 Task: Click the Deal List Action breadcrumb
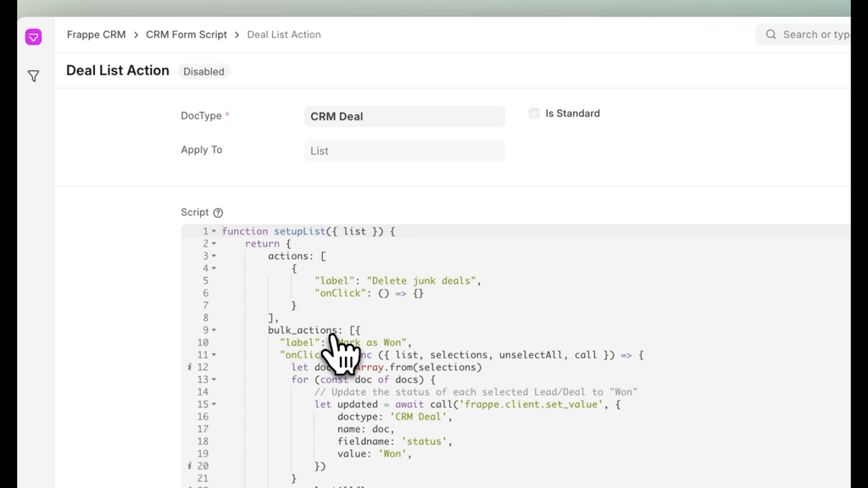(284, 35)
